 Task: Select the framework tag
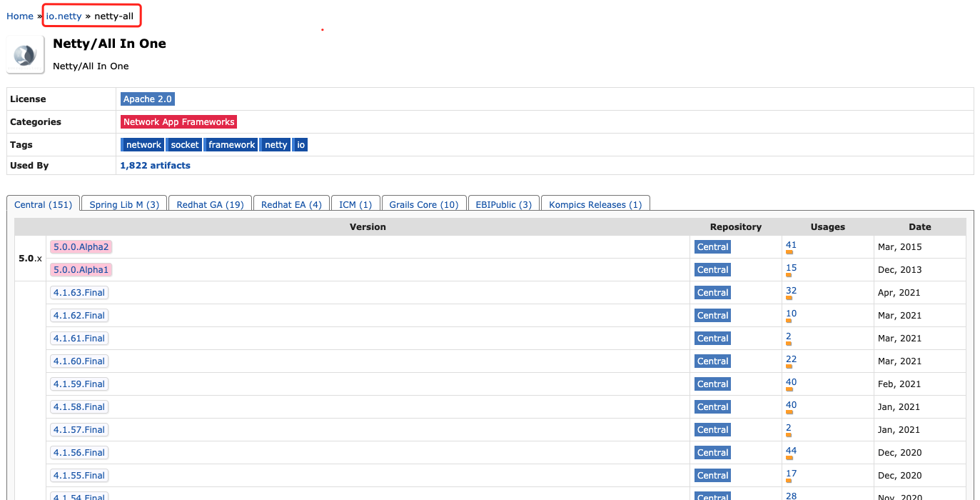[231, 145]
